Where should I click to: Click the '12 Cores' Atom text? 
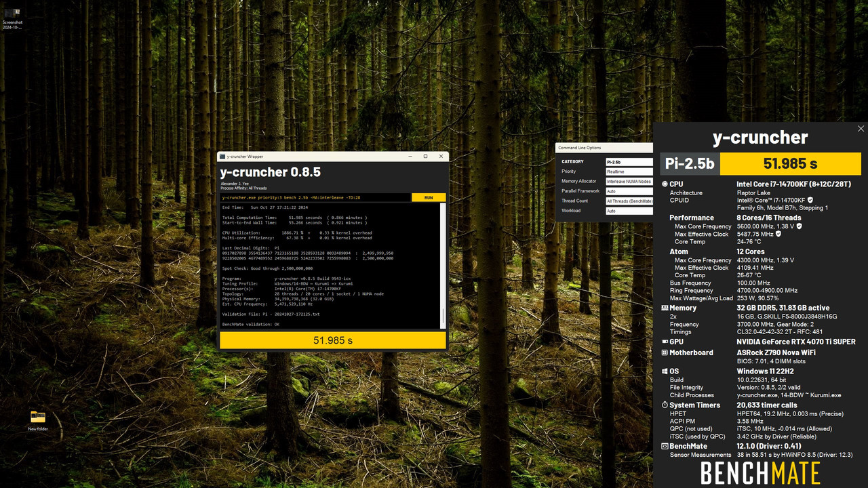(x=751, y=251)
